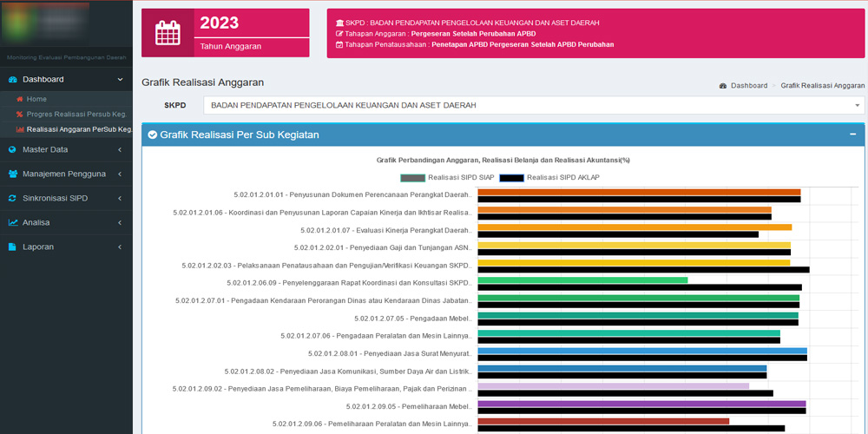Click the Analisa line chart icon
The width and height of the screenshot is (868, 434).
coord(13,222)
